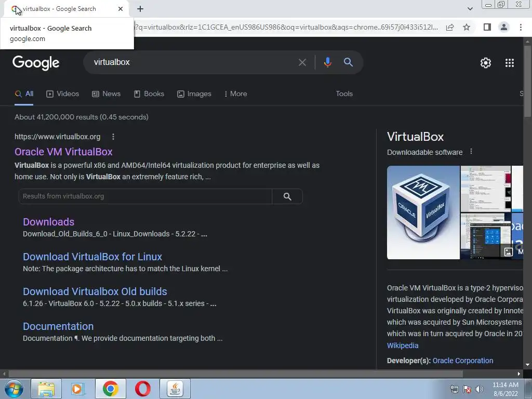Open a new Chrome tab

click(140, 9)
